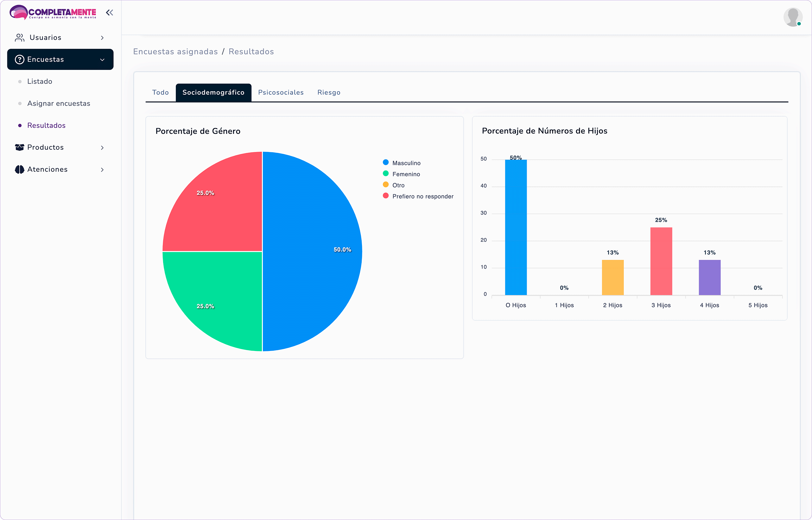Click the Atenciones brain icon
Image resolution: width=812 pixels, height=520 pixels.
(20, 170)
